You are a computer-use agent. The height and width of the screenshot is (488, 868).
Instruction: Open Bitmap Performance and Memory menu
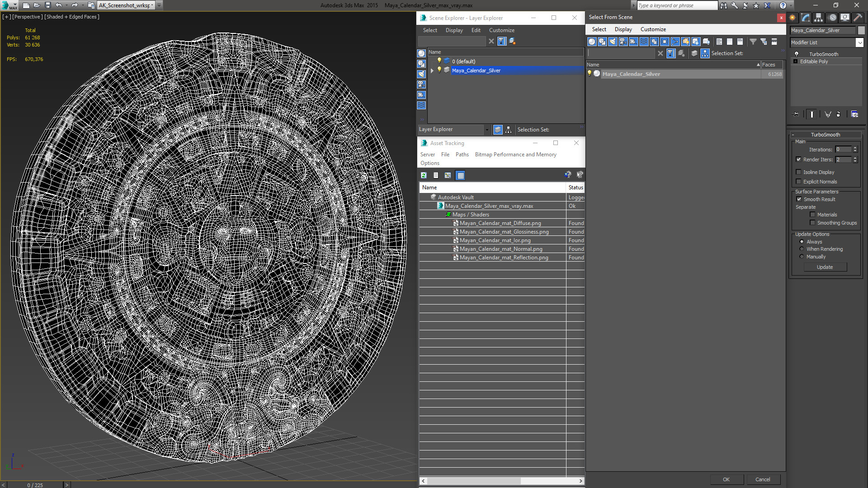click(515, 155)
